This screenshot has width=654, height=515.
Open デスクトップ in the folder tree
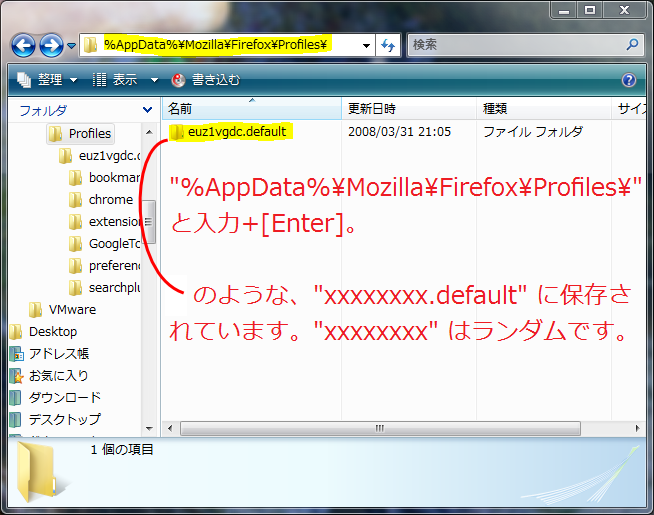[x=55, y=419]
